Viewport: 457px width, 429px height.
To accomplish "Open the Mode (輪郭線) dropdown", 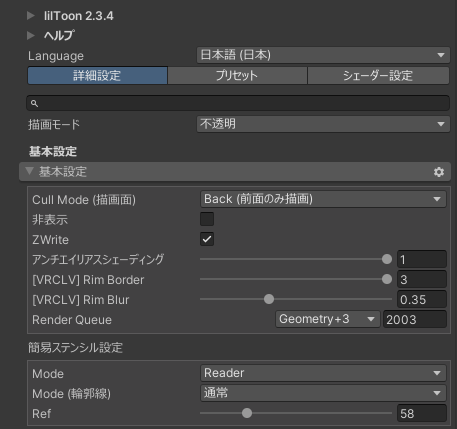I will pos(323,393).
